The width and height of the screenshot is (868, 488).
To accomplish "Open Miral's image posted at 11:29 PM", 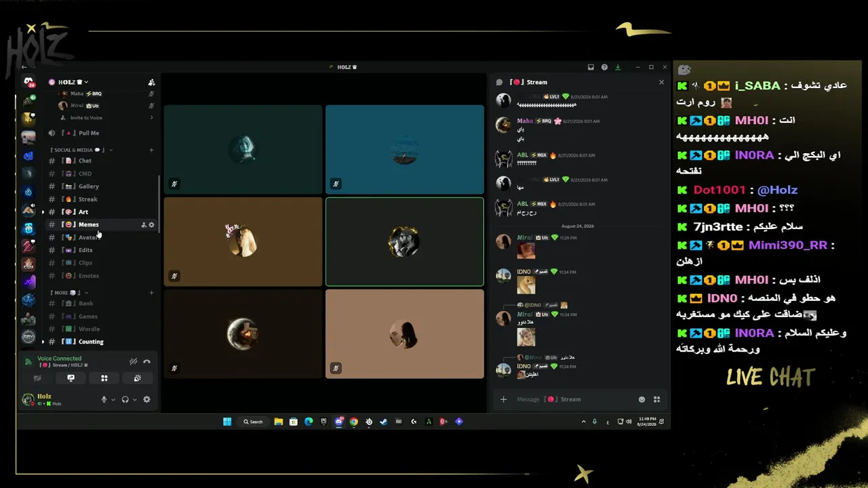I will pos(526,250).
